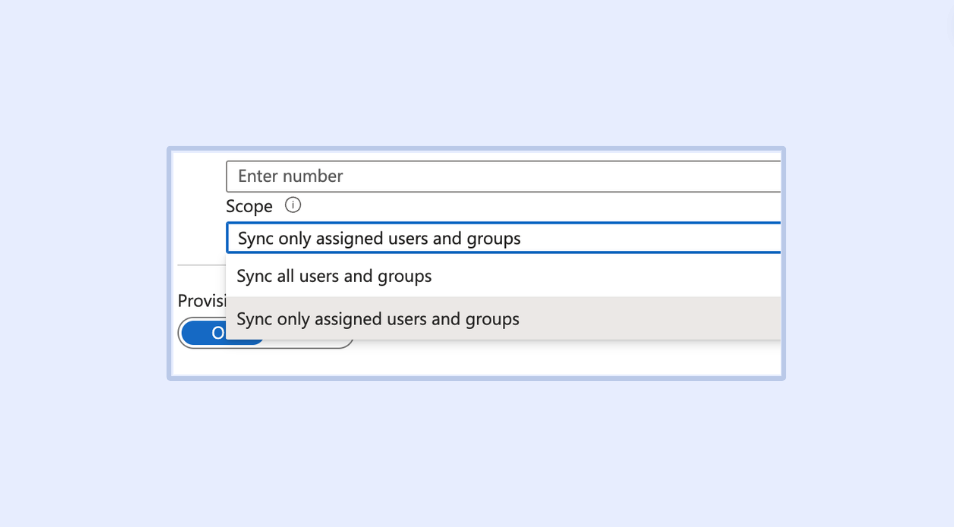Viewport: 954px width, 527px height.
Task: Choose the highlighted "Sync only assigned users and groups" option
Action: tap(378, 319)
